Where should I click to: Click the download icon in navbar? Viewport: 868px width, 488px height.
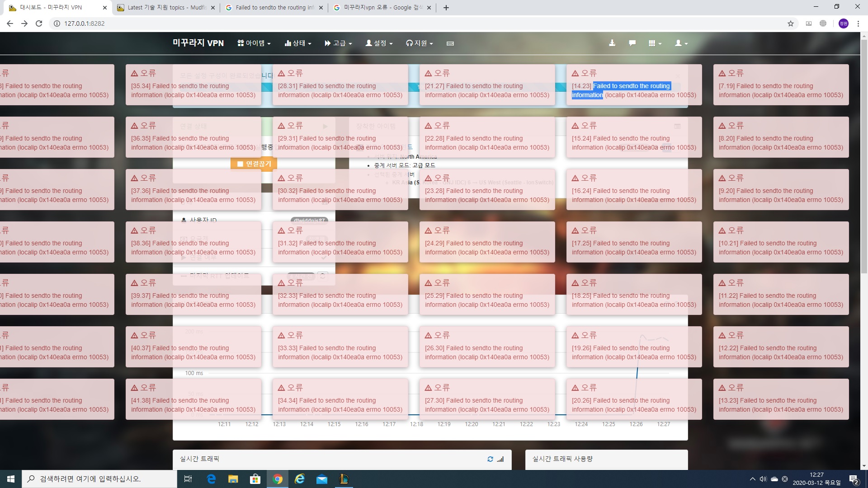(612, 43)
